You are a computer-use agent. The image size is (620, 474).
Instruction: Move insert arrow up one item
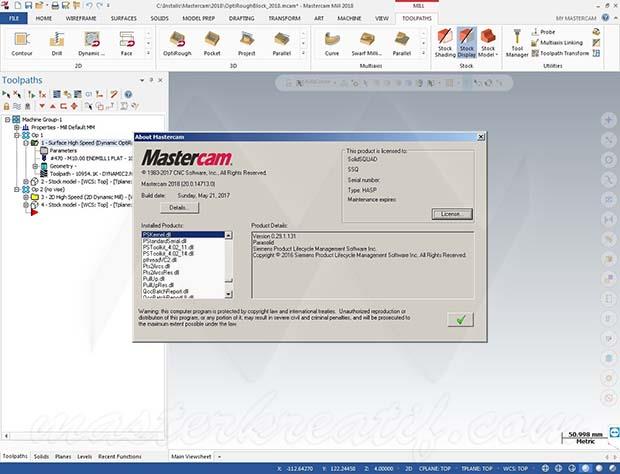pos(53,106)
